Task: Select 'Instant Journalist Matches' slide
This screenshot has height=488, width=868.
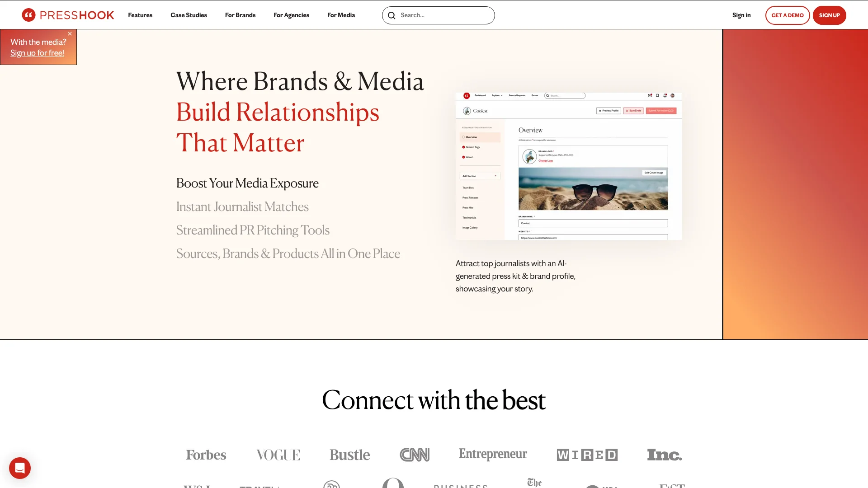Action: click(242, 207)
